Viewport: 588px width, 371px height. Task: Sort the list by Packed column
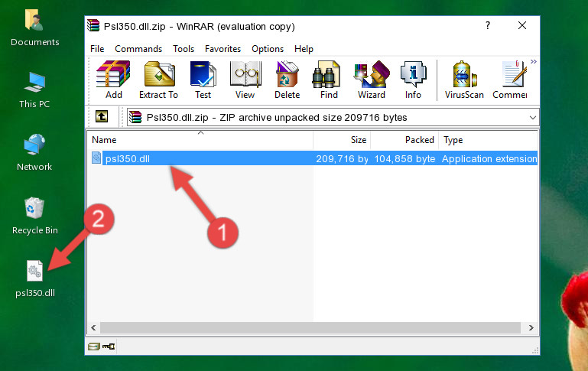(404, 140)
